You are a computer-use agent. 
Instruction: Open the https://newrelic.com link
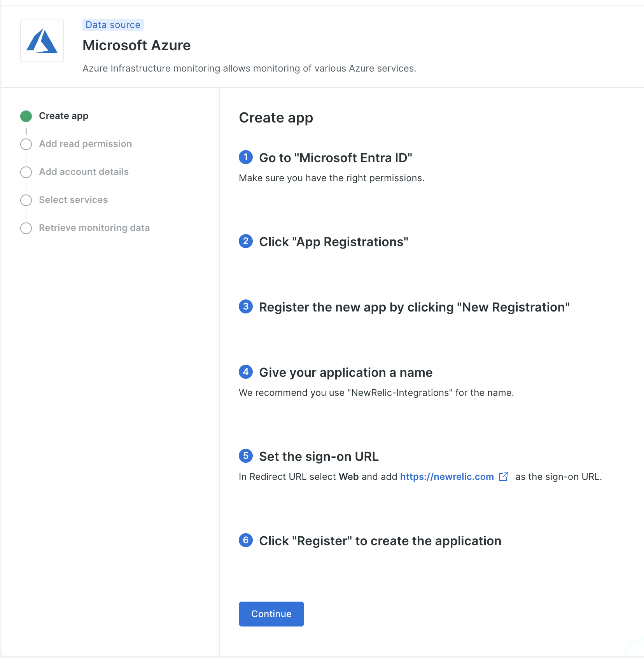(446, 477)
